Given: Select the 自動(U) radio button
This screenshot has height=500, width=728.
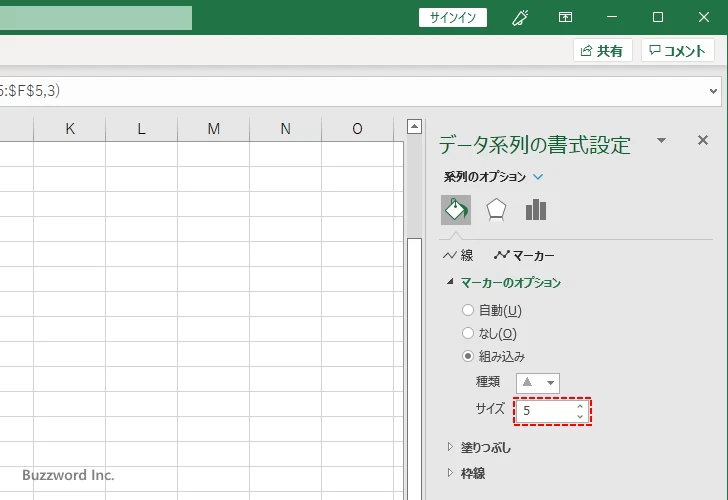Looking at the screenshot, I should [468, 310].
